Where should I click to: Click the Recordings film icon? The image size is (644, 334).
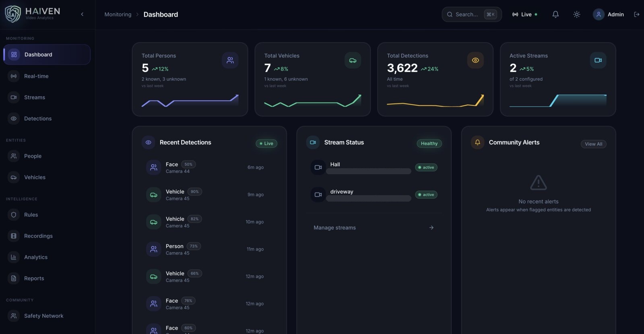click(x=14, y=236)
